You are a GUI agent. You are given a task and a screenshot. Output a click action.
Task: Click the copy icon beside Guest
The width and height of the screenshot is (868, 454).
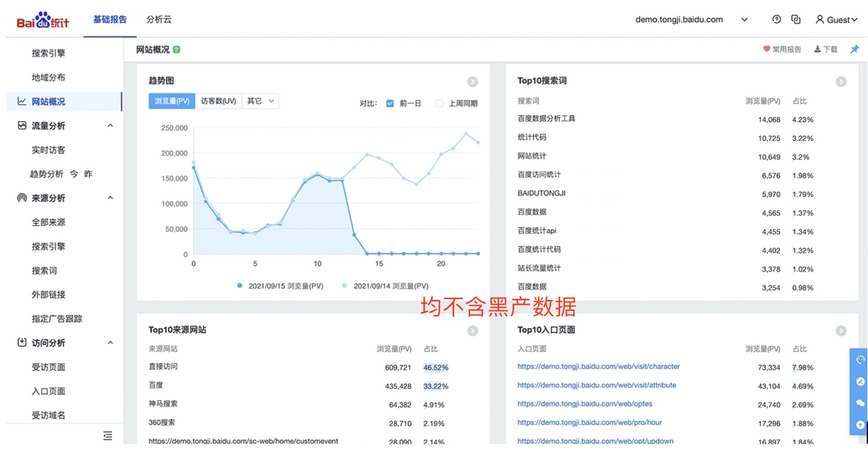[x=796, y=20]
